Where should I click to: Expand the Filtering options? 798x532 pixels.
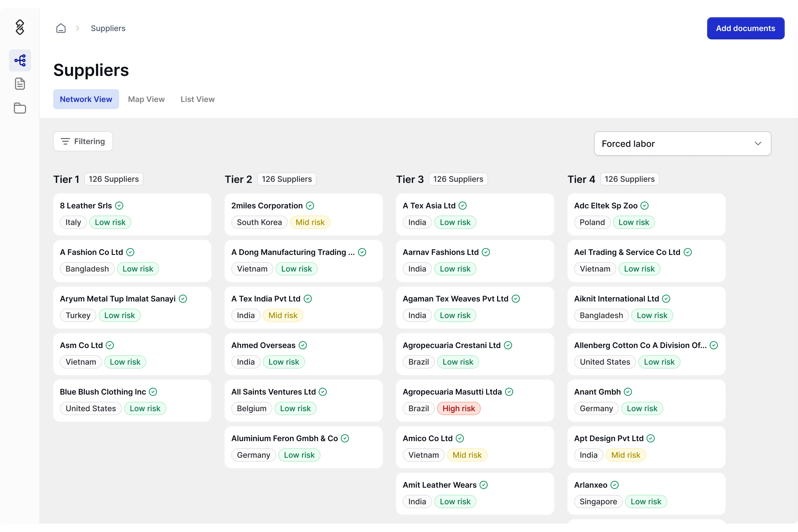click(x=83, y=141)
